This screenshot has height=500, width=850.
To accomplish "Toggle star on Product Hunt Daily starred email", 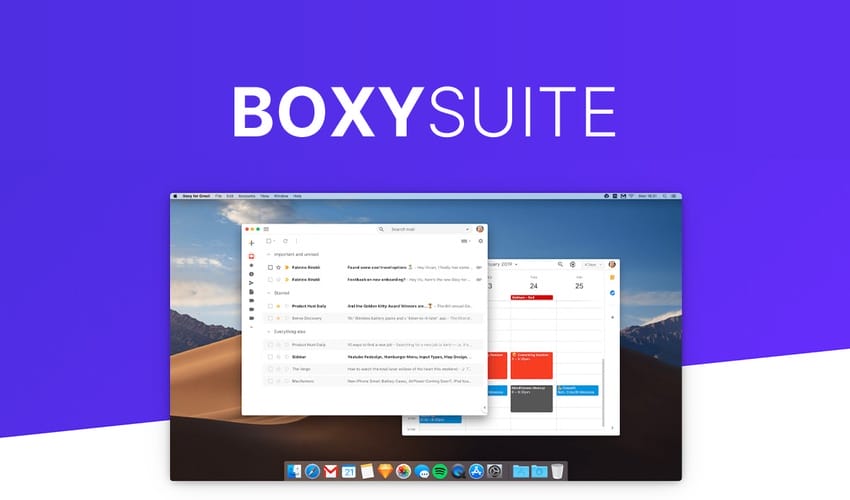I will pyautogui.click(x=279, y=305).
